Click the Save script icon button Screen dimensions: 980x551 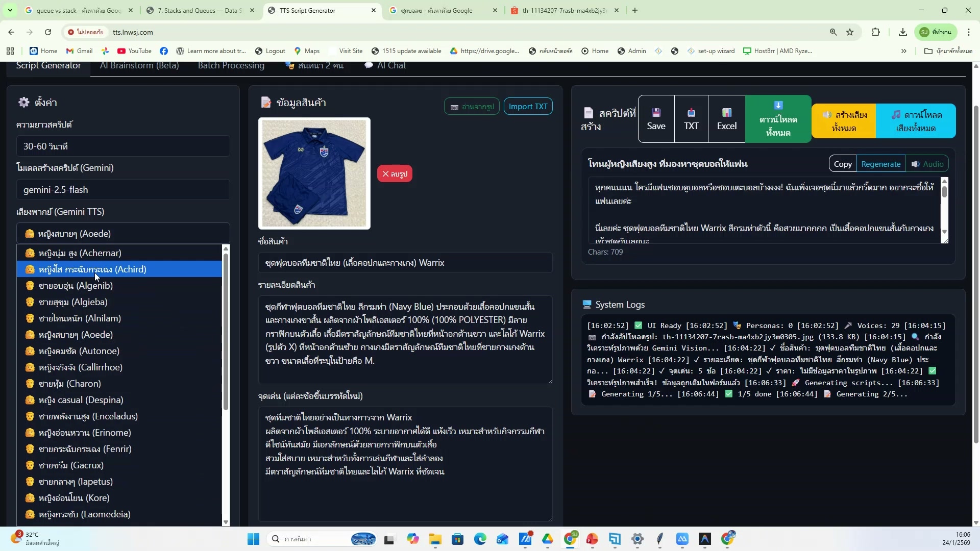click(x=656, y=119)
